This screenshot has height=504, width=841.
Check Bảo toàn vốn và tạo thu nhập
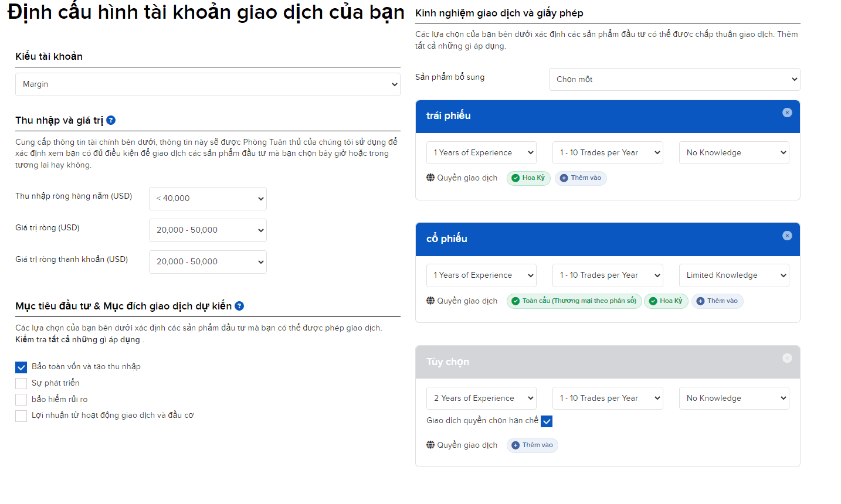click(x=21, y=367)
